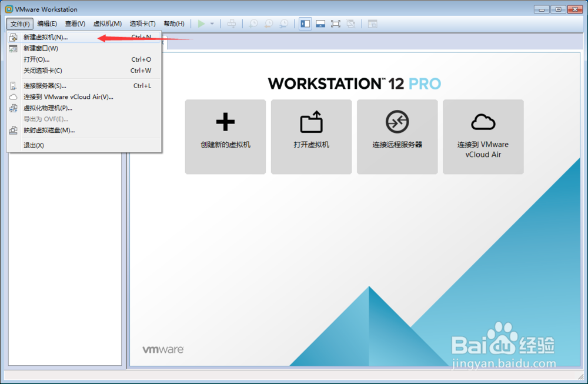
Task: Select 映射虚拟磁盘(M)... menu entry
Action: pyautogui.click(x=84, y=130)
